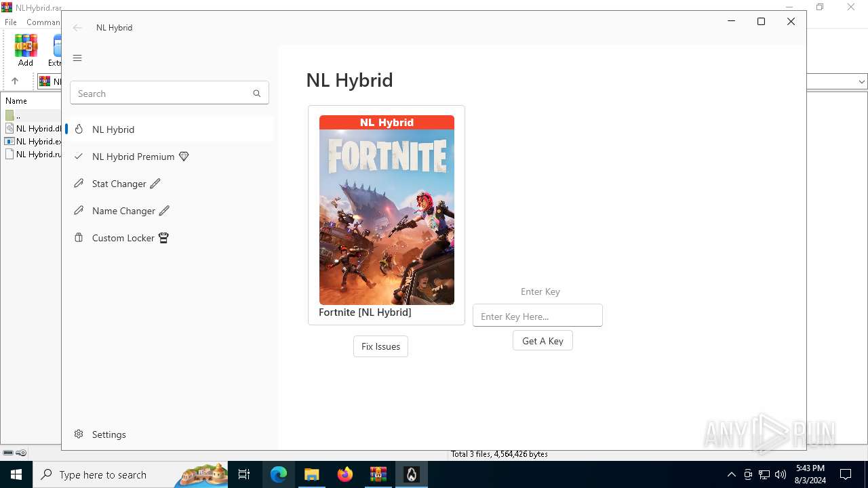Image resolution: width=868 pixels, height=488 pixels.
Task: Open File Explorer from the taskbar
Action: pos(312,474)
